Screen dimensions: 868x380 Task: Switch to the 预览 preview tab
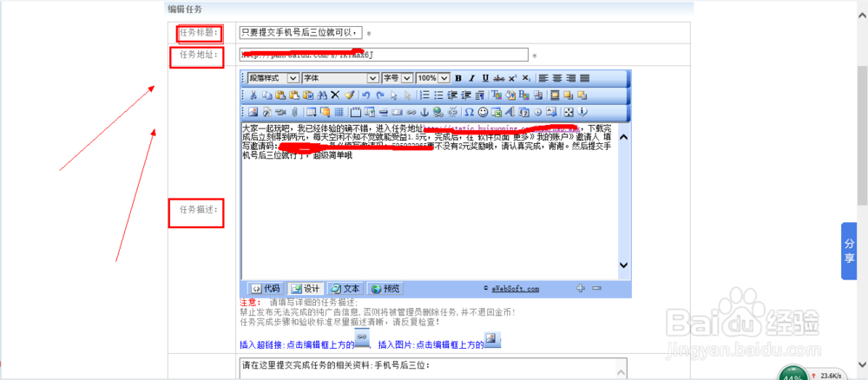point(385,288)
